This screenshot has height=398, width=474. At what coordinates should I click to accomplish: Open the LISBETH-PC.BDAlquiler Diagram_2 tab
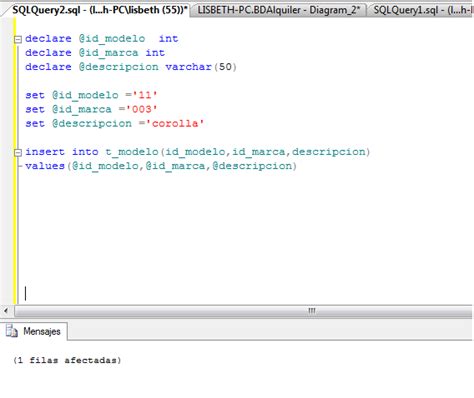[x=279, y=10]
